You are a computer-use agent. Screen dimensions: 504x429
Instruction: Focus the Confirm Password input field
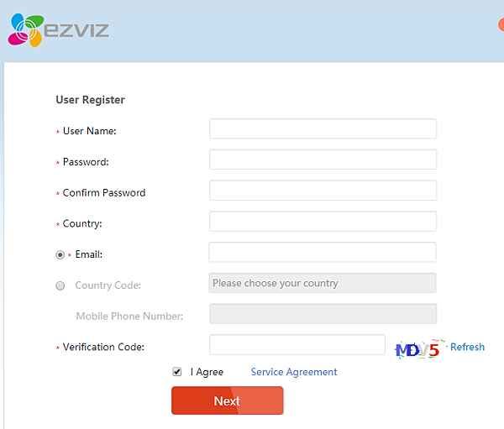323,191
